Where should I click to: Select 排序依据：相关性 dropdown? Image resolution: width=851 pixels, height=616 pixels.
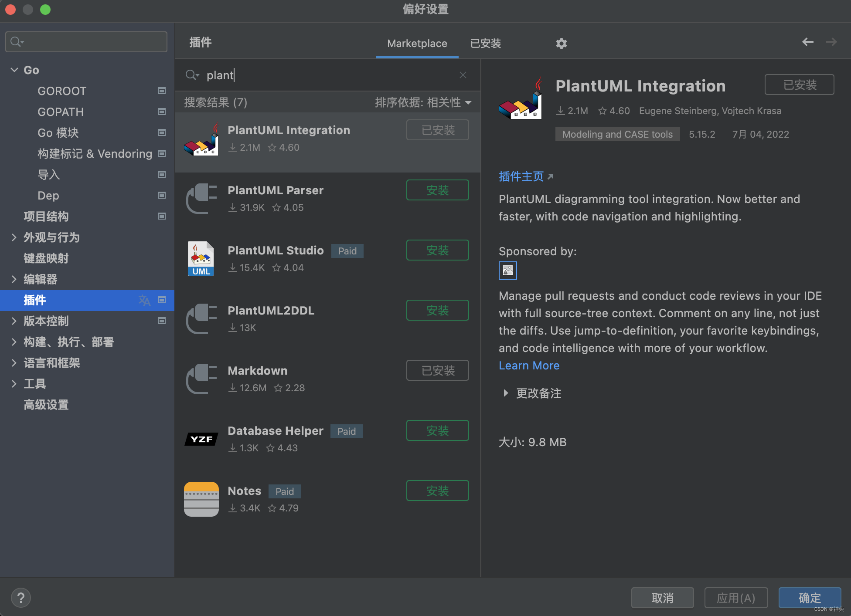click(x=416, y=102)
